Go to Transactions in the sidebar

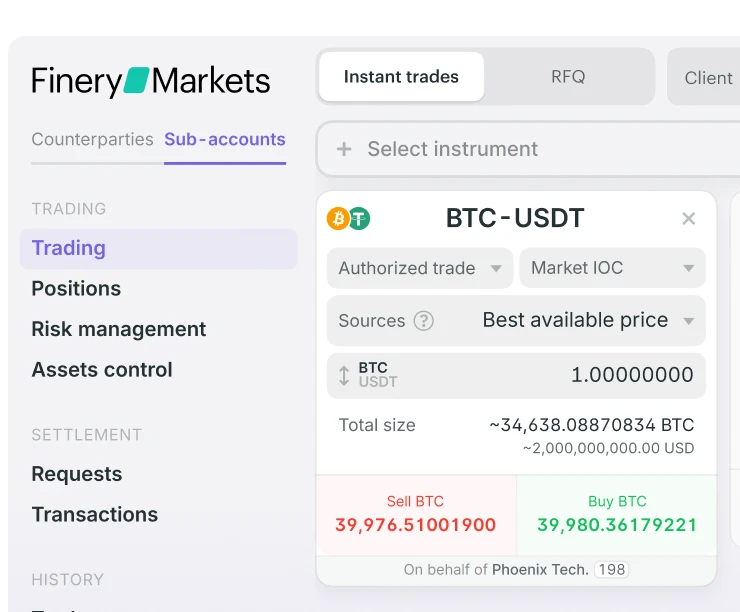tap(94, 515)
